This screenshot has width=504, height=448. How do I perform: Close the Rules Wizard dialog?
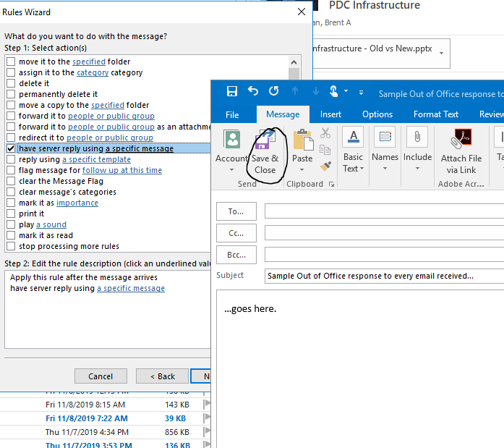(302, 12)
